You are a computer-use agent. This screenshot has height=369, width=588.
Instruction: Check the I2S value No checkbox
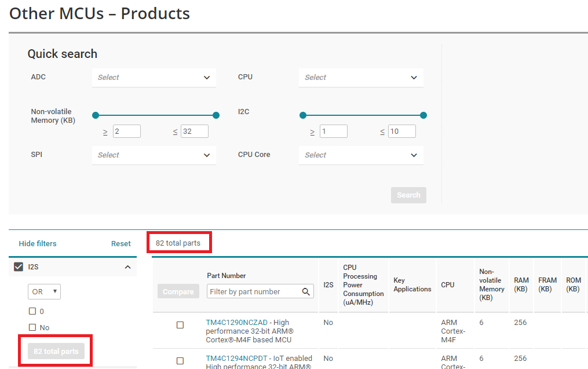click(32, 327)
